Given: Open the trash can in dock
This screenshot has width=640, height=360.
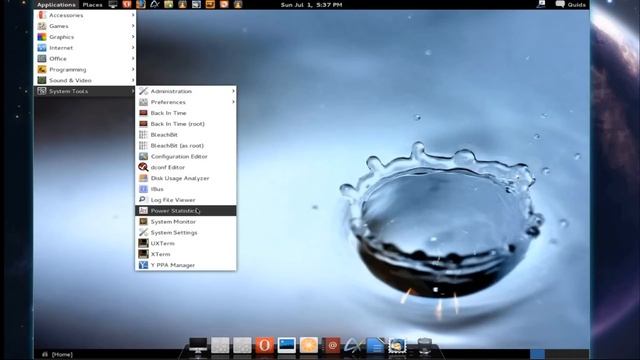Looking at the screenshot, I should click(424, 346).
